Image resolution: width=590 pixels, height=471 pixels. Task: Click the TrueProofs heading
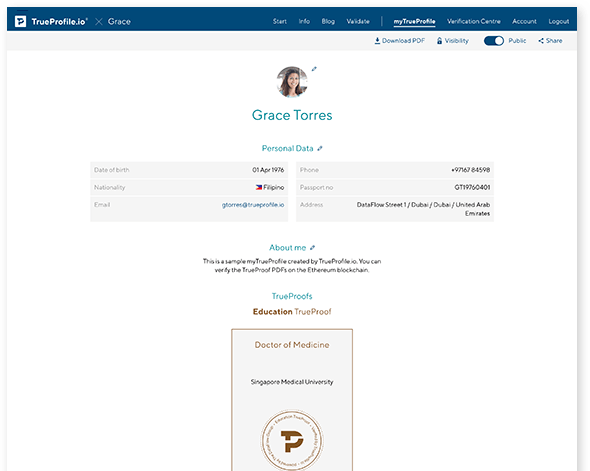(x=292, y=296)
